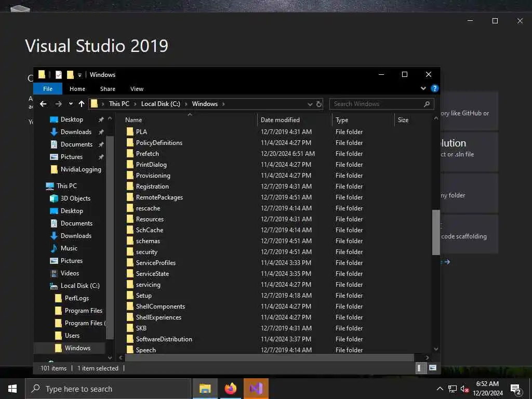
Task: Go back using the Back arrow
Action: tap(43, 104)
